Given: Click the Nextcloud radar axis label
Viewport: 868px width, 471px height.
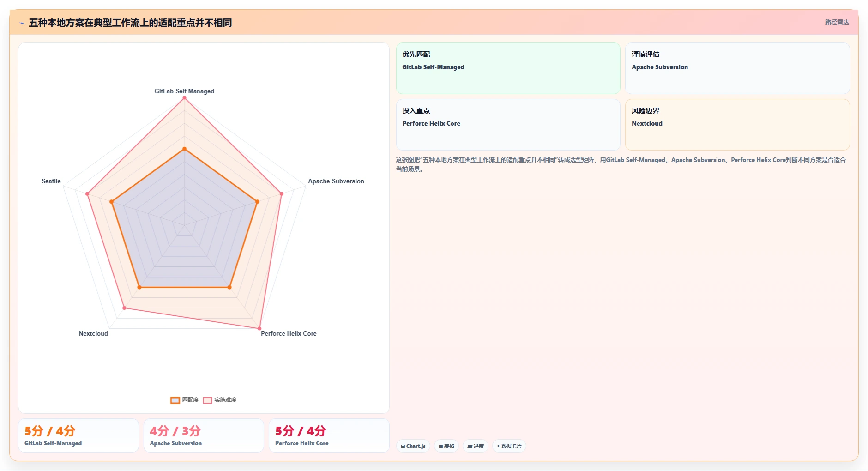Looking at the screenshot, I should click(x=93, y=333).
